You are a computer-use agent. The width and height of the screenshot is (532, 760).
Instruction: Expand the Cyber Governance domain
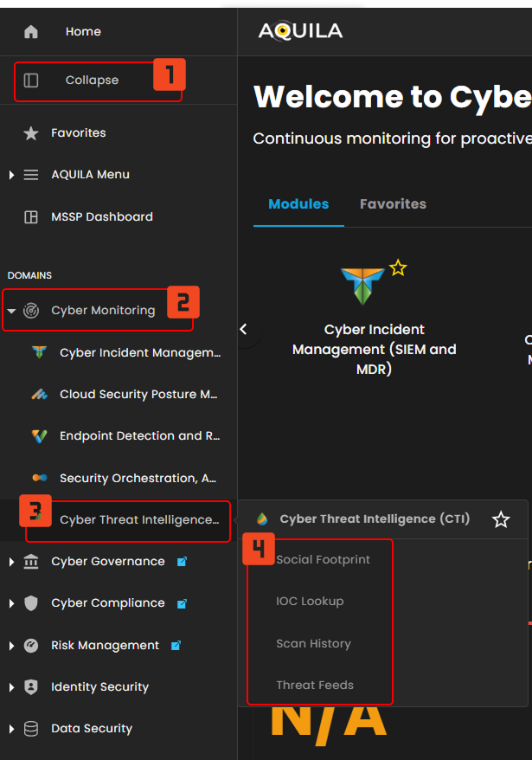[x=11, y=562]
